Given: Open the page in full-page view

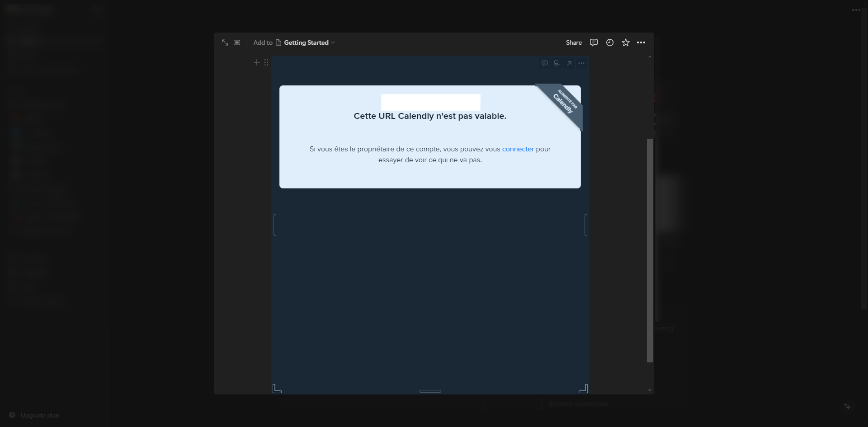Looking at the screenshot, I should click(x=225, y=42).
